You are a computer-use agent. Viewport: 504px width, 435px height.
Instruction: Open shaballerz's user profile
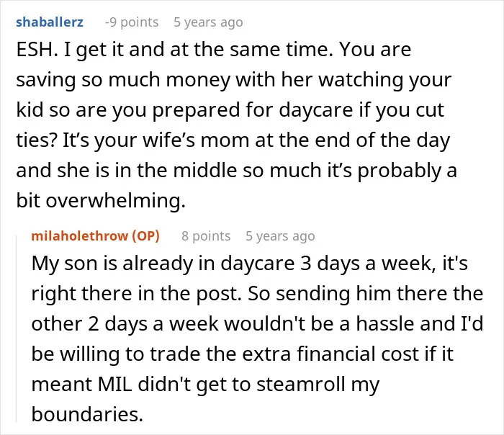tap(50, 22)
